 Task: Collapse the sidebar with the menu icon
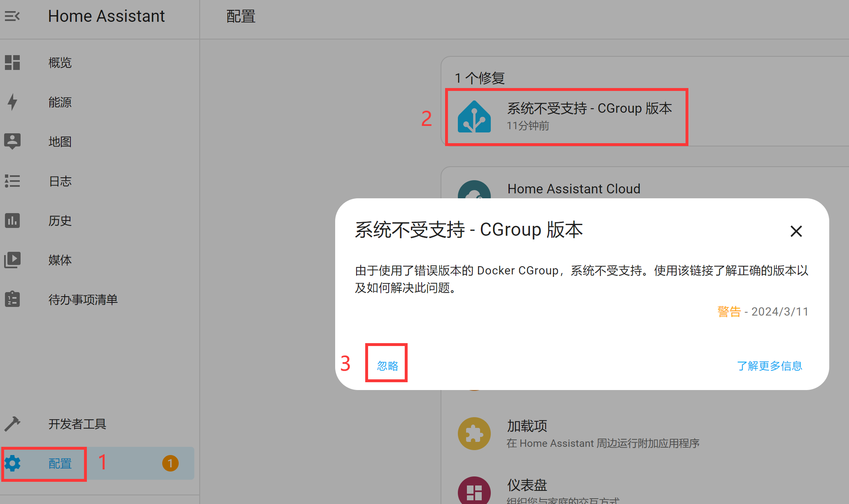point(12,16)
